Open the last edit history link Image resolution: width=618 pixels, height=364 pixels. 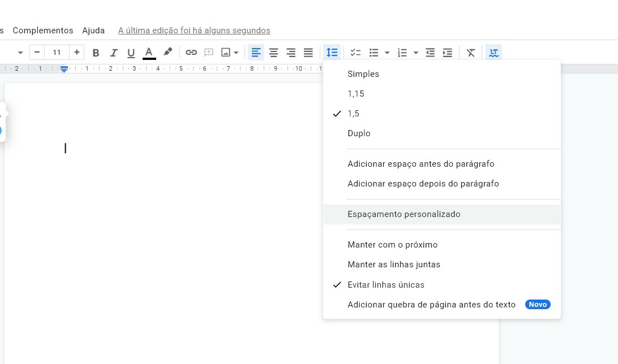(x=194, y=31)
